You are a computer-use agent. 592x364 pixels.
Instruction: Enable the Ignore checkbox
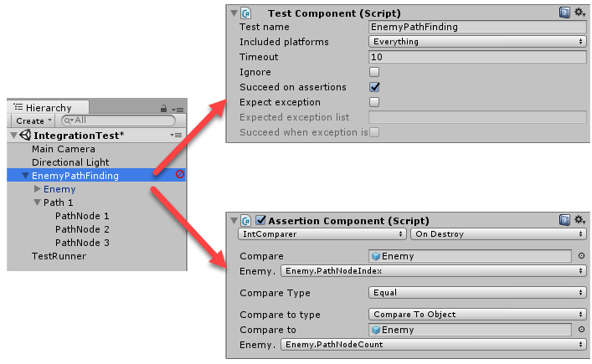coord(374,72)
